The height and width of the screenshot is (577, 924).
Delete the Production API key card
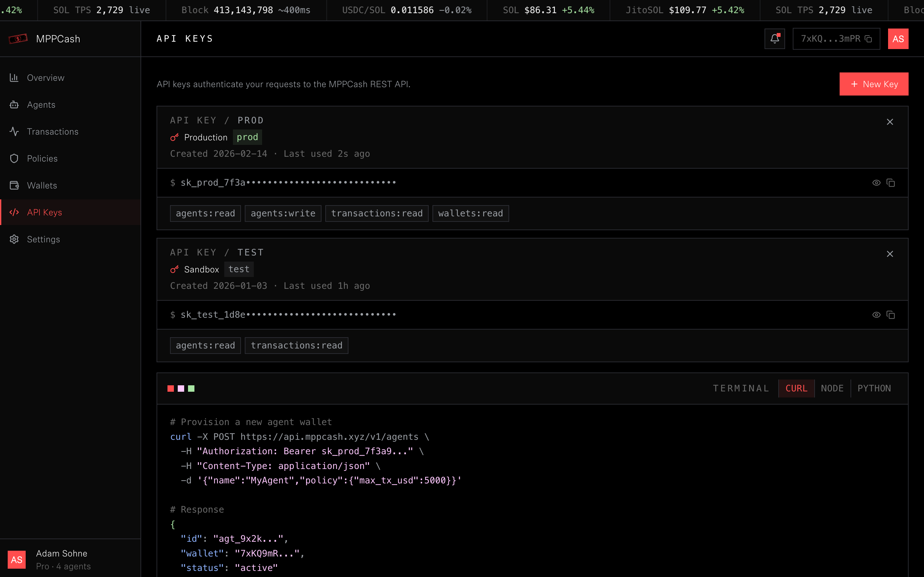pyautogui.click(x=890, y=122)
